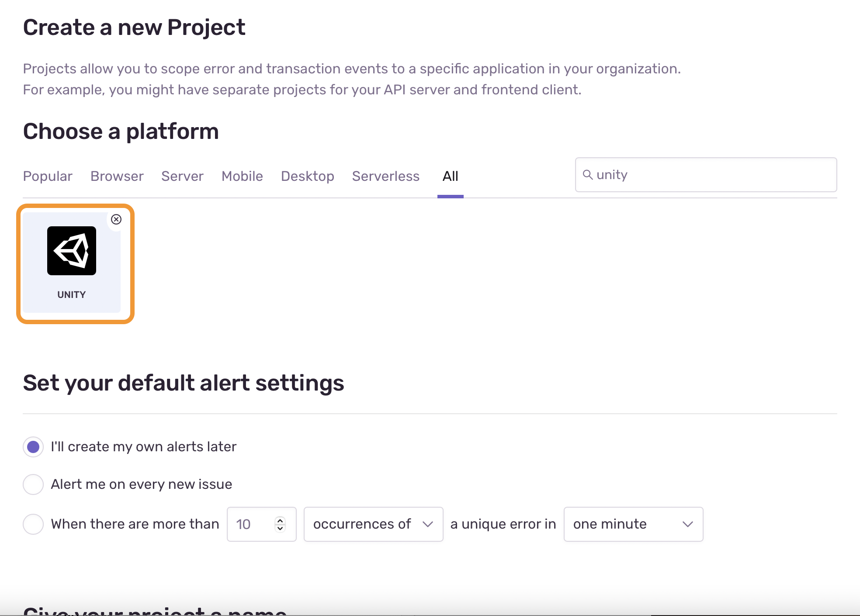Select the Unity platform logo tile
Viewport: 860px width, 616px height.
pyautogui.click(x=72, y=251)
